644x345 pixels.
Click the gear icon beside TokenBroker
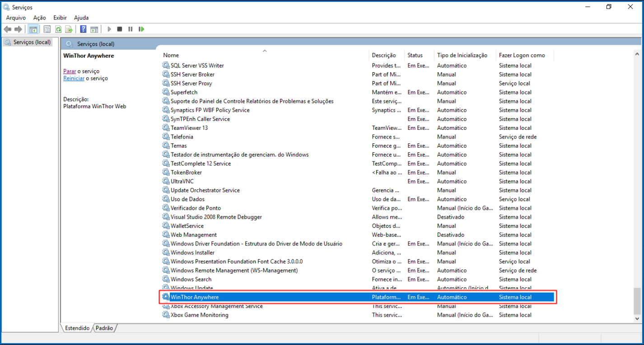pyautogui.click(x=166, y=172)
